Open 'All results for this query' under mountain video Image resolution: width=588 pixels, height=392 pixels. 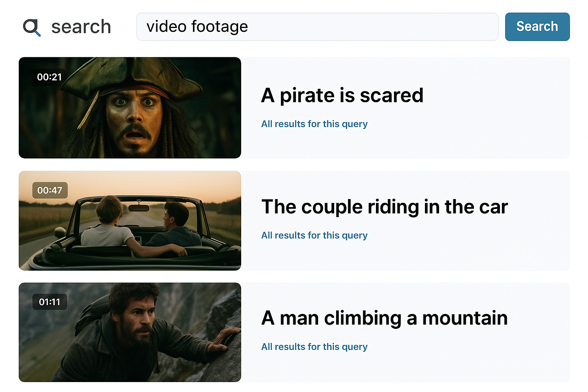(x=314, y=346)
